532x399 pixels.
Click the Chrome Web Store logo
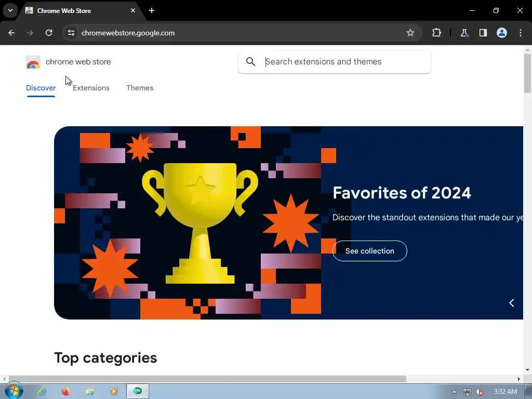(33, 62)
